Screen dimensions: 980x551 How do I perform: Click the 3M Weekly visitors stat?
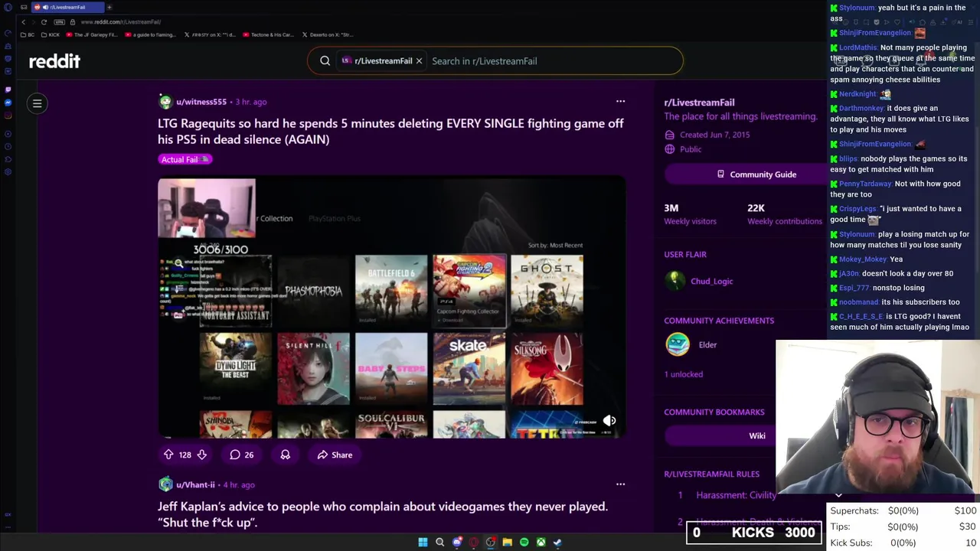click(690, 214)
